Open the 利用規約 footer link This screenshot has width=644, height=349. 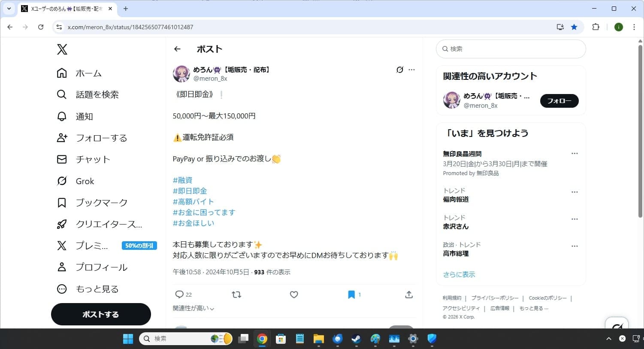[452, 298]
